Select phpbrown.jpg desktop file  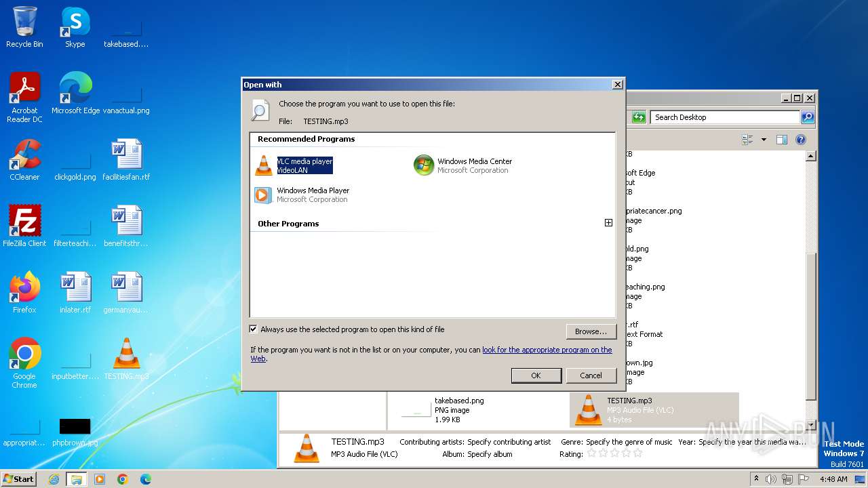75,432
